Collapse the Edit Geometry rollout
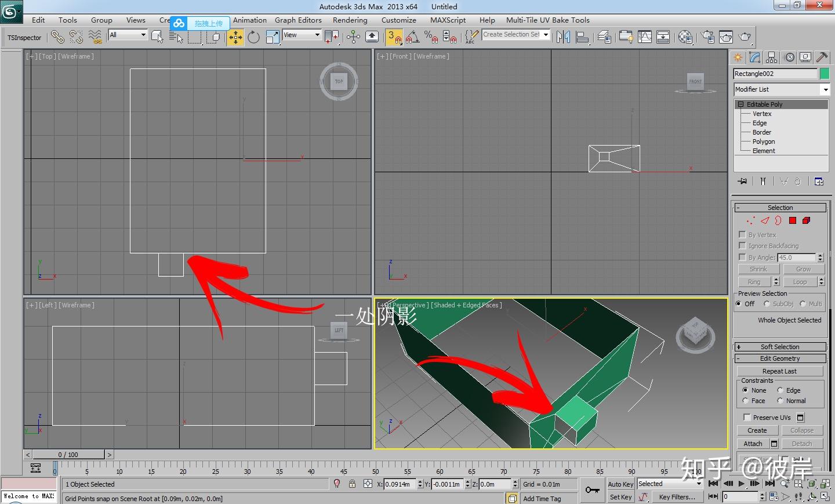Image resolution: width=835 pixels, height=504 pixels. 780,358
